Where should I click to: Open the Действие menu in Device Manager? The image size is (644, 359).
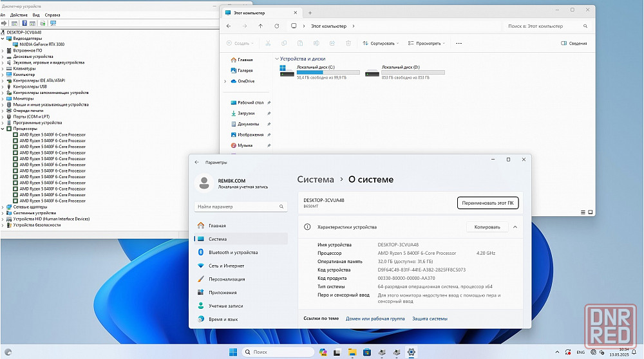[19, 14]
